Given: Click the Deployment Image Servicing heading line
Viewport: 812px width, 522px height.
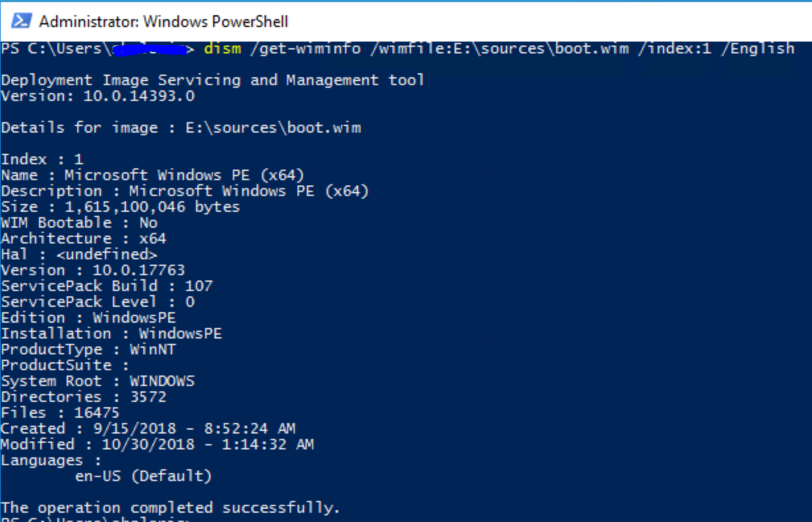Looking at the screenshot, I should (212, 81).
